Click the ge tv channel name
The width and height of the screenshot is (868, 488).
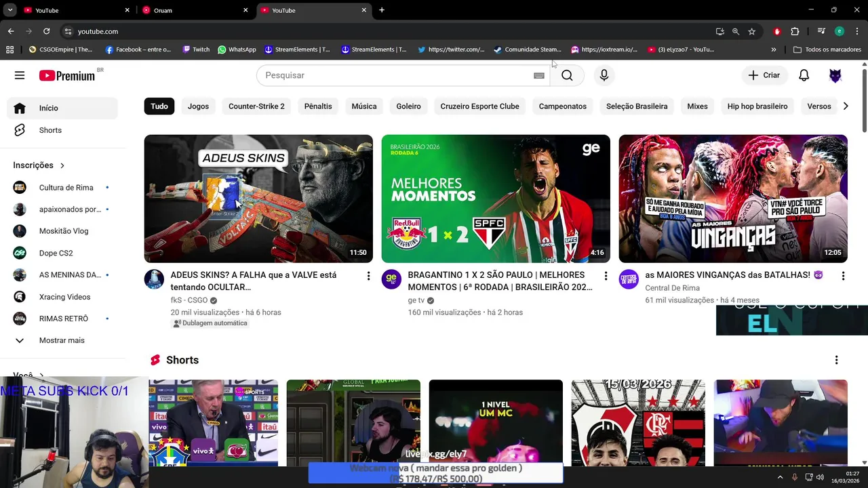click(x=416, y=300)
